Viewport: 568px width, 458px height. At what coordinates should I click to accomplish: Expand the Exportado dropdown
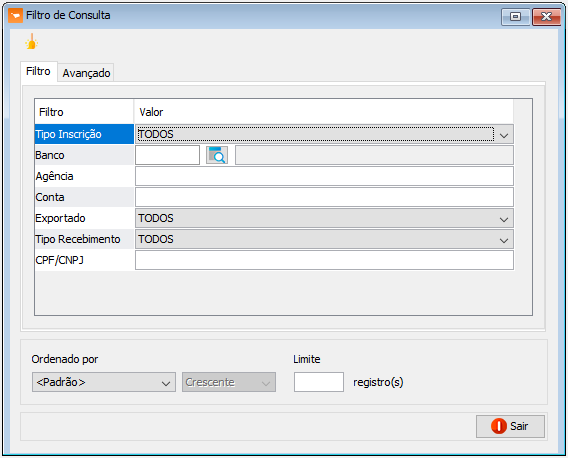tap(504, 219)
